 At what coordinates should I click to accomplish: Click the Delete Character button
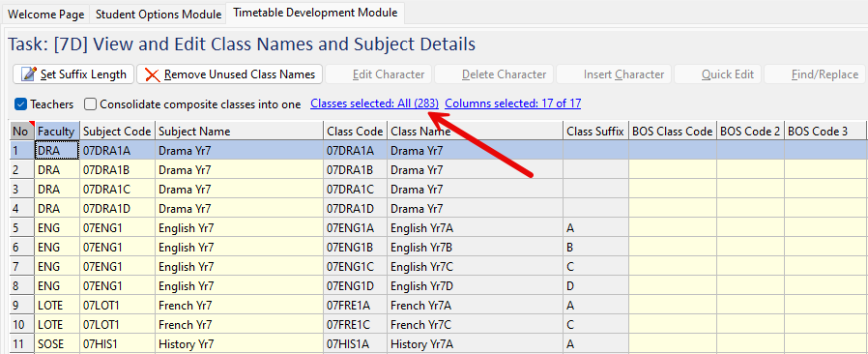[x=494, y=74]
